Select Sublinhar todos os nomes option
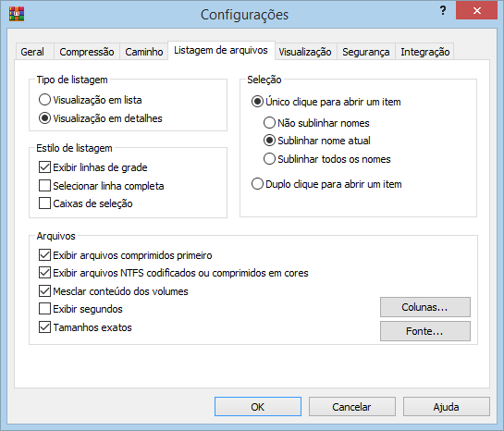The image size is (504, 431). coord(326,159)
